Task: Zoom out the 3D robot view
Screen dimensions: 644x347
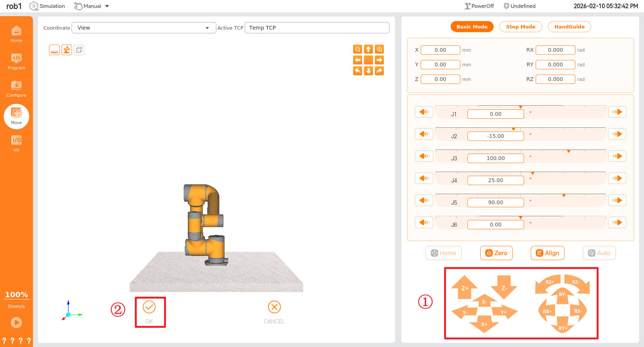Action: click(x=358, y=49)
